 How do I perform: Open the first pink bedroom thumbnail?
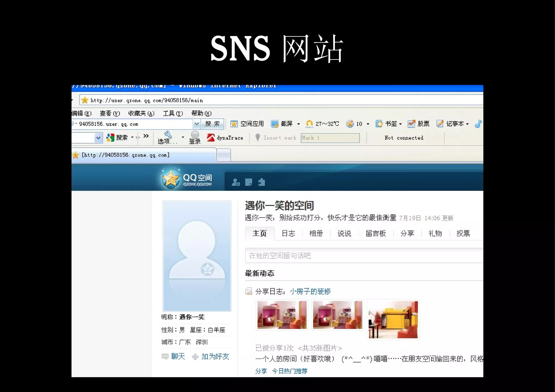click(x=282, y=315)
